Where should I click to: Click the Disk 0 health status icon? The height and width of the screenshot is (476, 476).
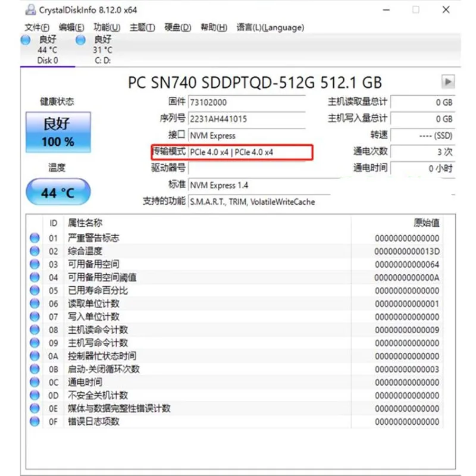click(x=24, y=40)
